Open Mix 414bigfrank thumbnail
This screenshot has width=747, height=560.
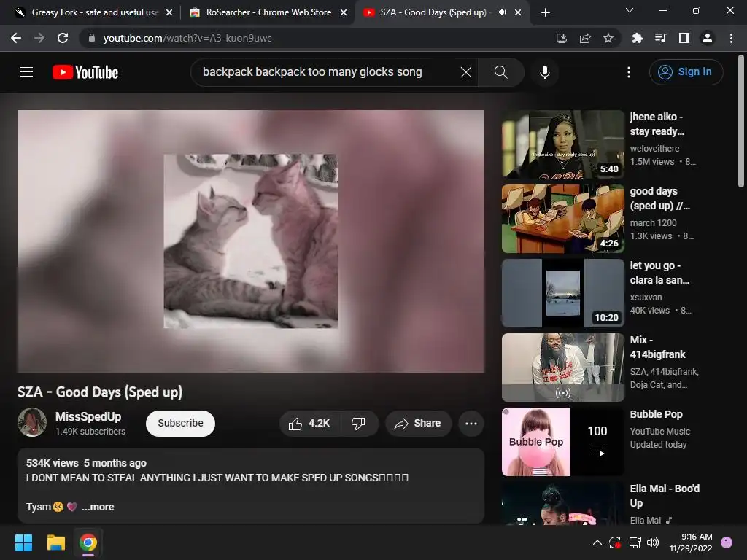point(562,367)
